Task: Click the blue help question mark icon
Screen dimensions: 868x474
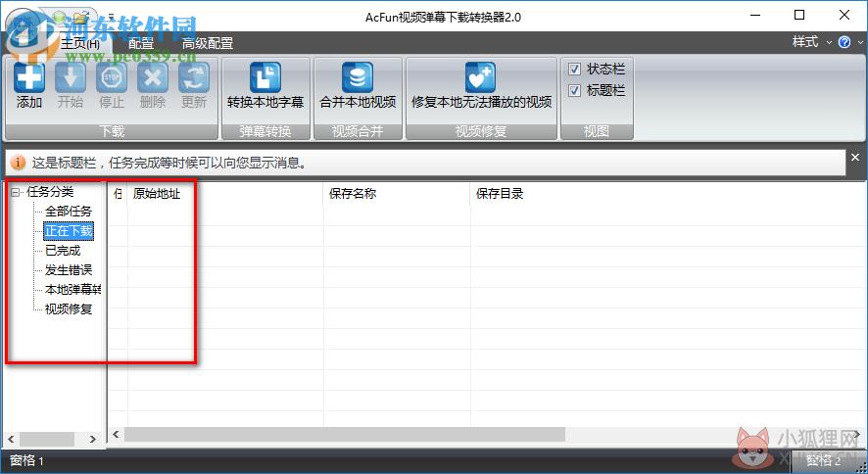Action: click(844, 42)
